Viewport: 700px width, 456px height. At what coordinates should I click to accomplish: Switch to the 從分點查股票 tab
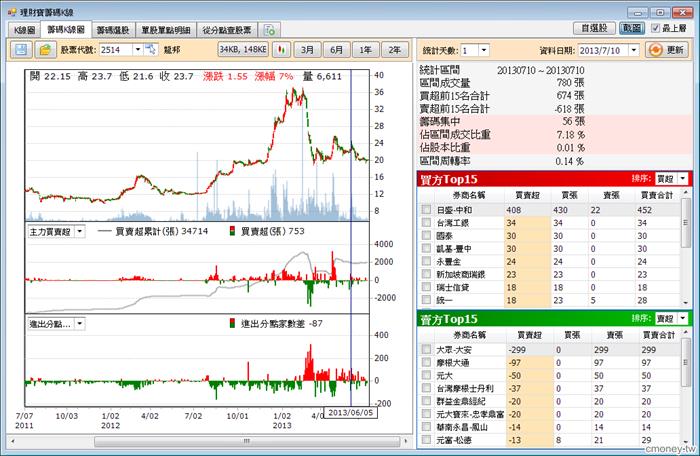[x=227, y=30]
